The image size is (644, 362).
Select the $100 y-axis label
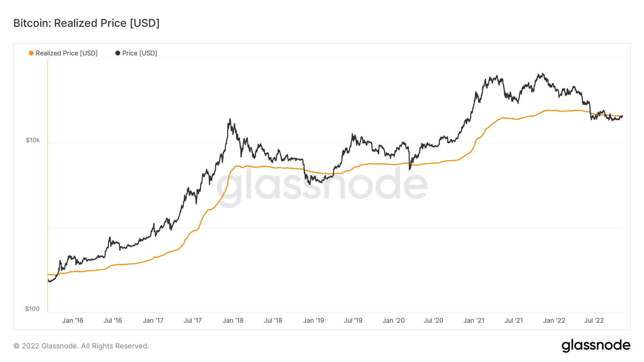pyautogui.click(x=32, y=309)
